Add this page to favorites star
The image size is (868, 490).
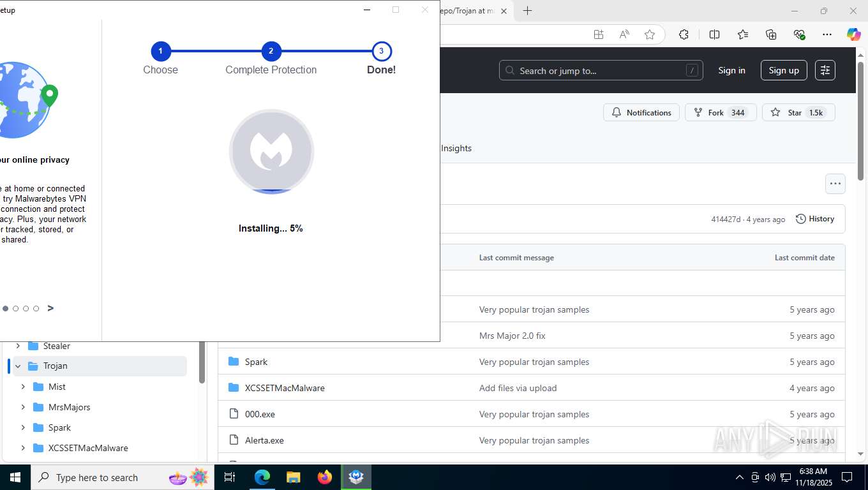pos(650,34)
